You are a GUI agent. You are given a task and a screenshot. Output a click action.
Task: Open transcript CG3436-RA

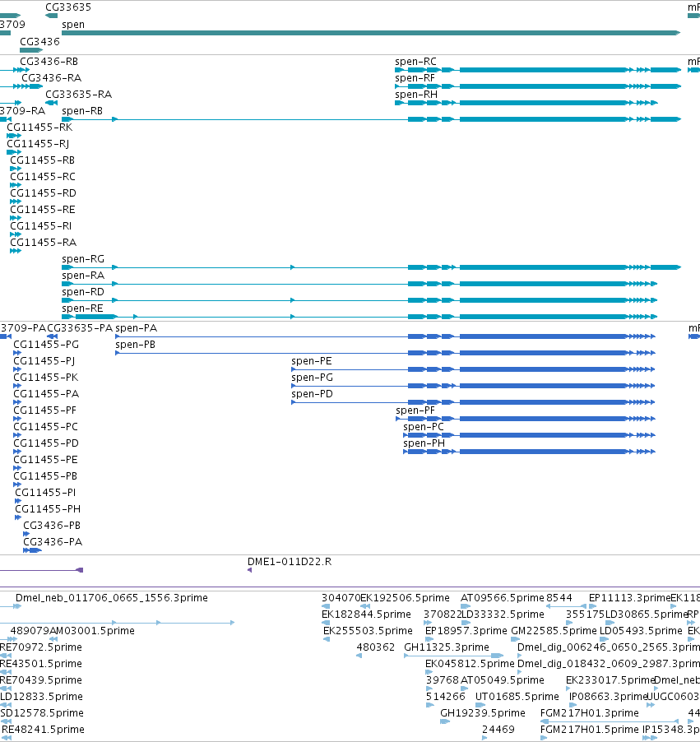[51, 77]
